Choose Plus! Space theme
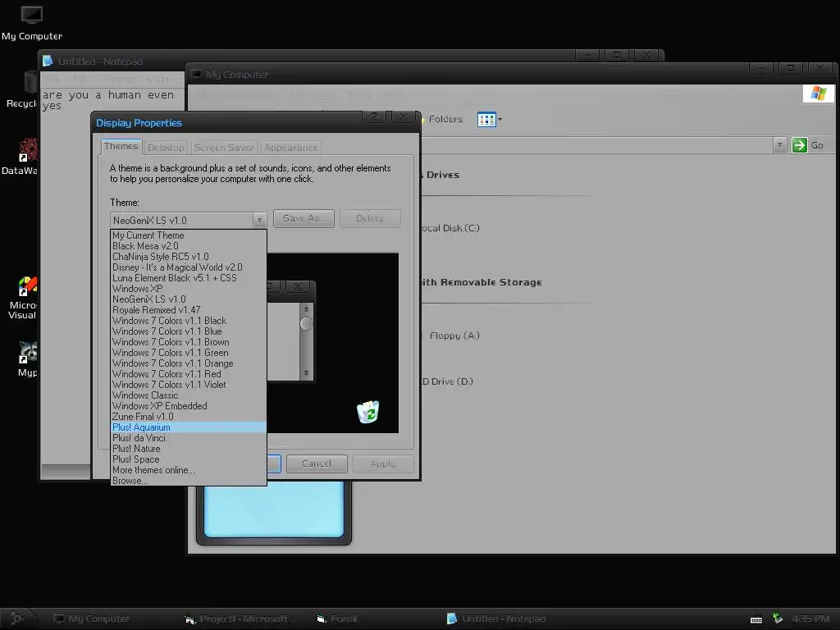This screenshot has width=840, height=630. pos(189,459)
